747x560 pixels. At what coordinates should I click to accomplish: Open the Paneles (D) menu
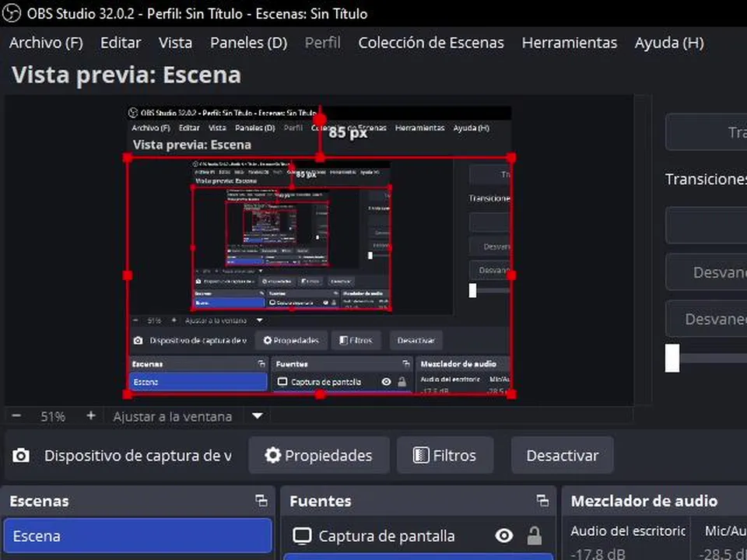click(x=249, y=43)
